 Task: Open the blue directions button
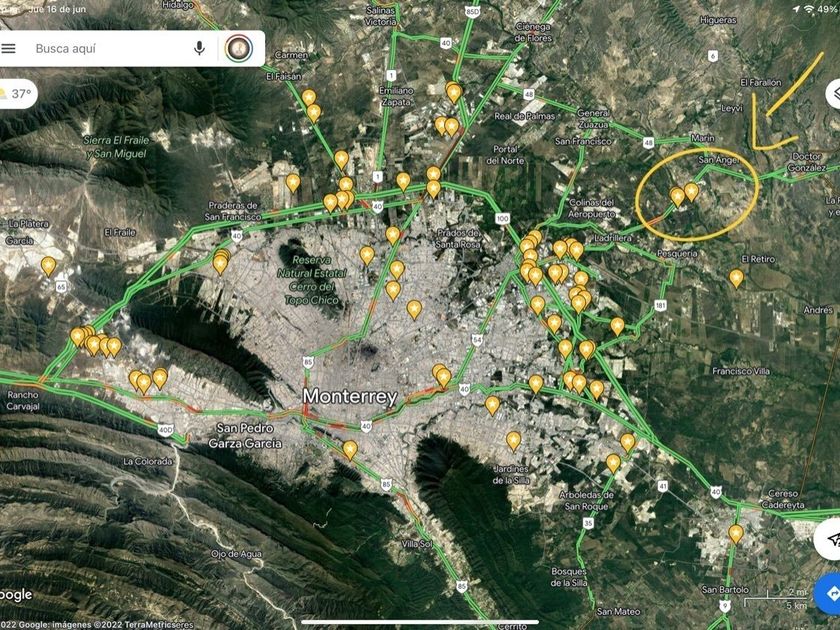pos(829,593)
